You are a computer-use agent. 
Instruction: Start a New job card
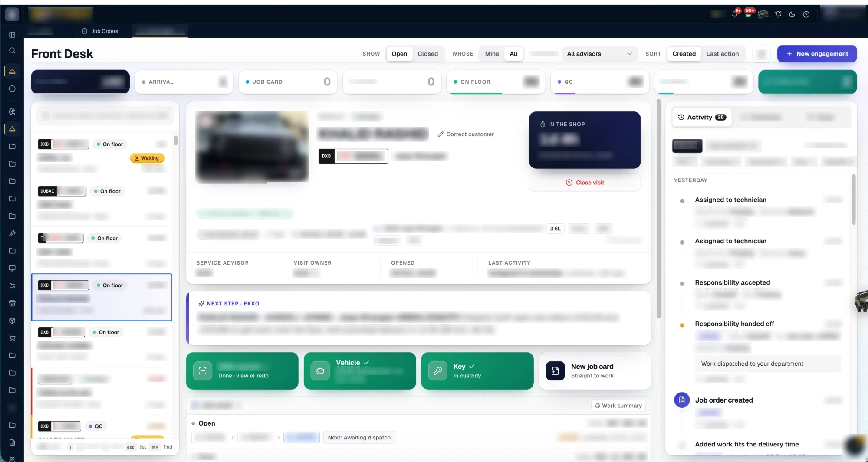(x=595, y=371)
